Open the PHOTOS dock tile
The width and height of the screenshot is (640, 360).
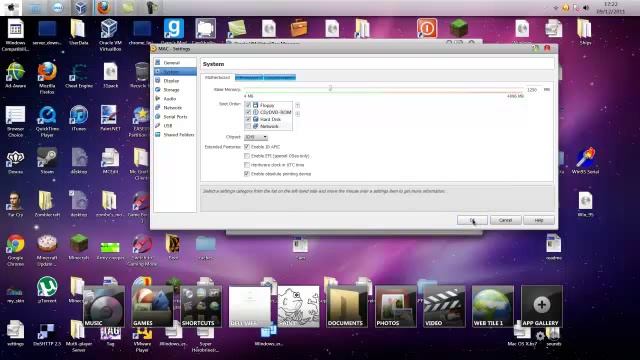click(x=396, y=307)
